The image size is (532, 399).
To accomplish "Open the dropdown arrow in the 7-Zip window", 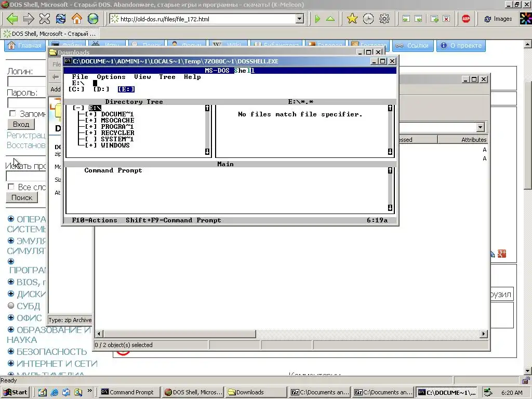I will [x=480, y=127].
